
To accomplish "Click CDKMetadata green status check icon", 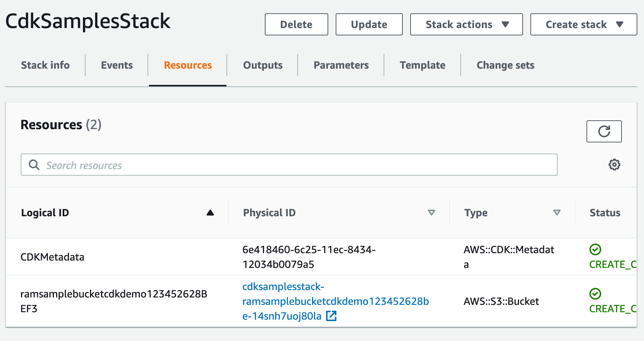I will (595, 249).
